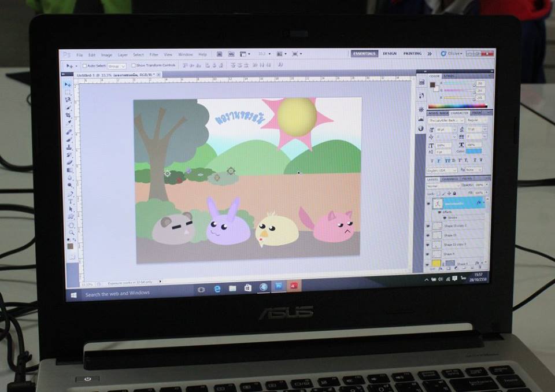555x392 pixels.
Task: Select the Move tool in the toolbox
Action: click(68, 84)
